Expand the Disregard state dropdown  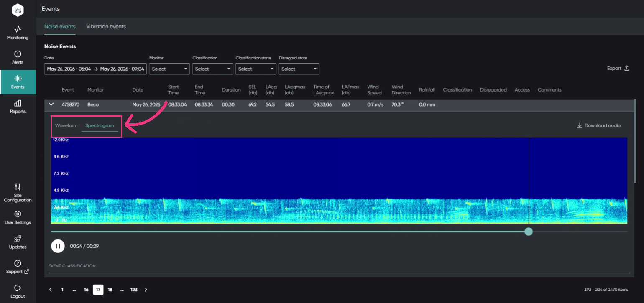(299, 69)
